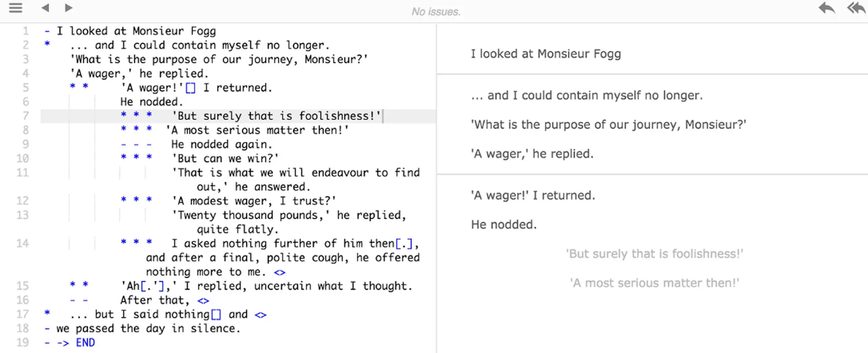Image resolution: width=868 pixels, height=353 pixels.
Task: Click line number 14 in the gutter
Action: click(23, 243)
